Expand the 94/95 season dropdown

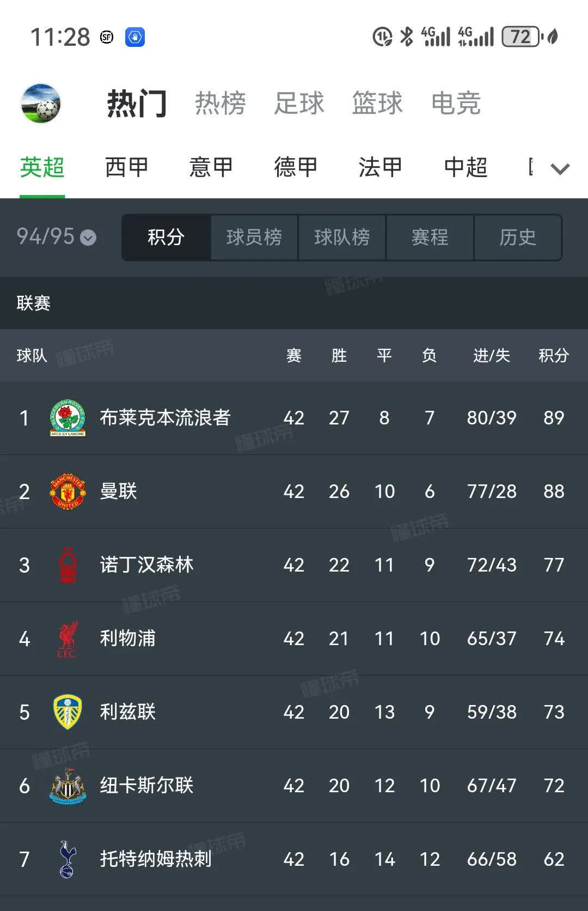pyautogui.click(x=54, y=238)
